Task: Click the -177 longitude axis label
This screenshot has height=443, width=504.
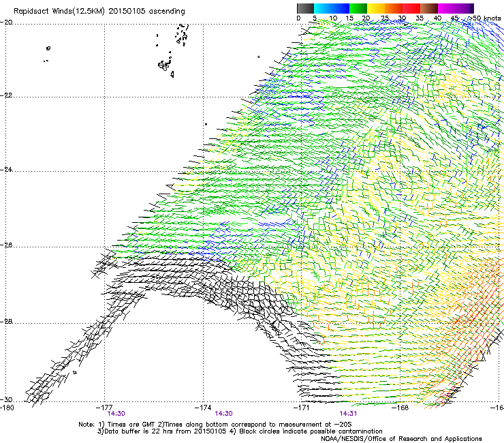Action: click(x=104, y=408)
